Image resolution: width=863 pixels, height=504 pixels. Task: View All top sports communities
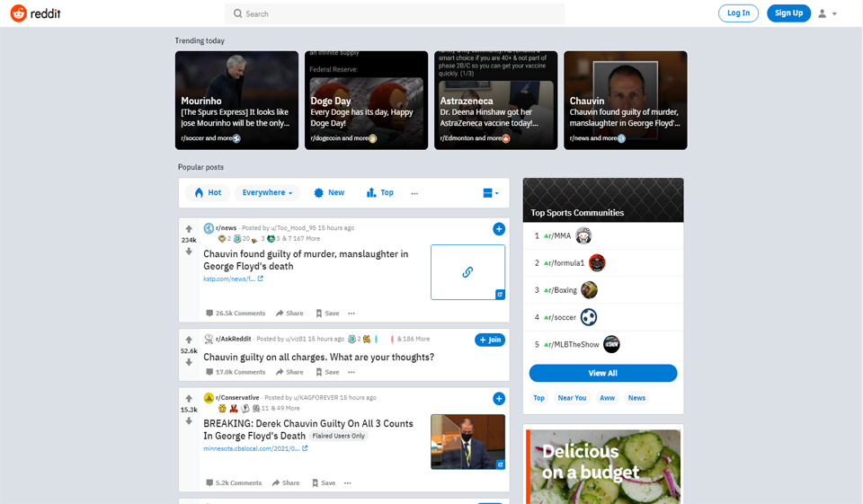[x=603, y=373]
